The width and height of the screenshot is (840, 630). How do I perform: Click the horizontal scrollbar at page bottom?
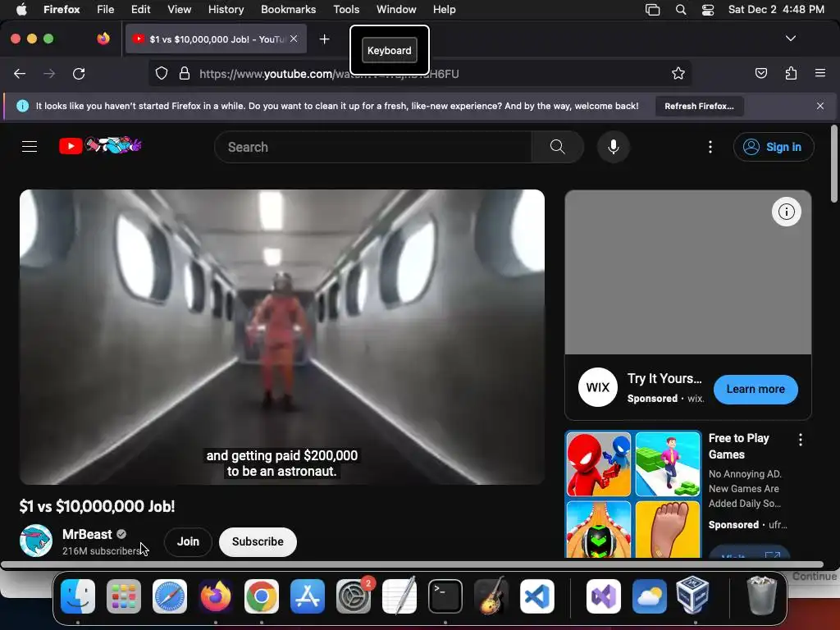coord(412,564)
